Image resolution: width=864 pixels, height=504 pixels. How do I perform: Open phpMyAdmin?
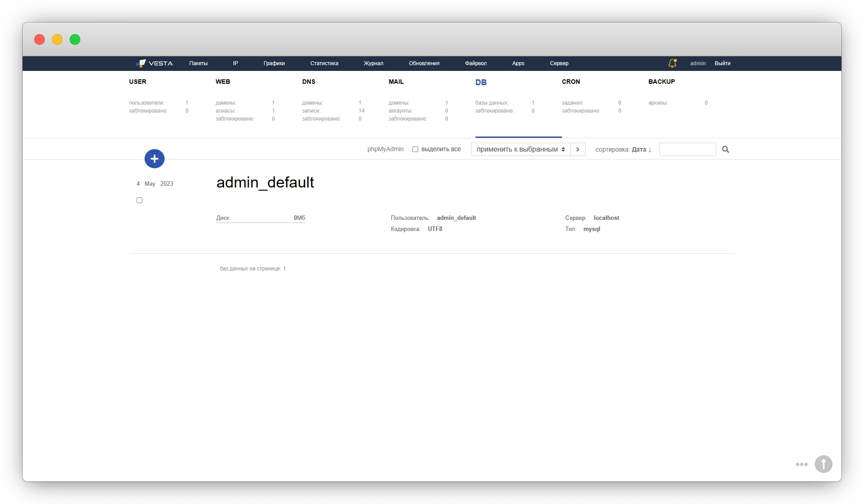click(385, 149)
